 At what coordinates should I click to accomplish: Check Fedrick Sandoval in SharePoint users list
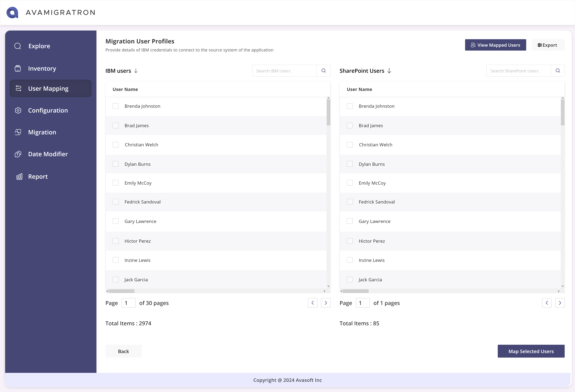(x=350, y=202)
